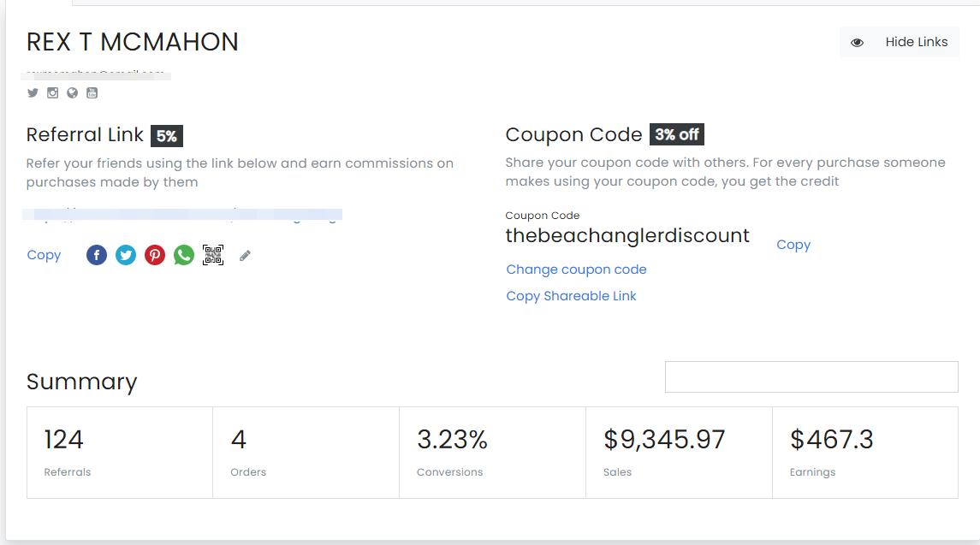980x545 pixels.
Task: Open the referral link QR code
Action: (x=212, y=254)
